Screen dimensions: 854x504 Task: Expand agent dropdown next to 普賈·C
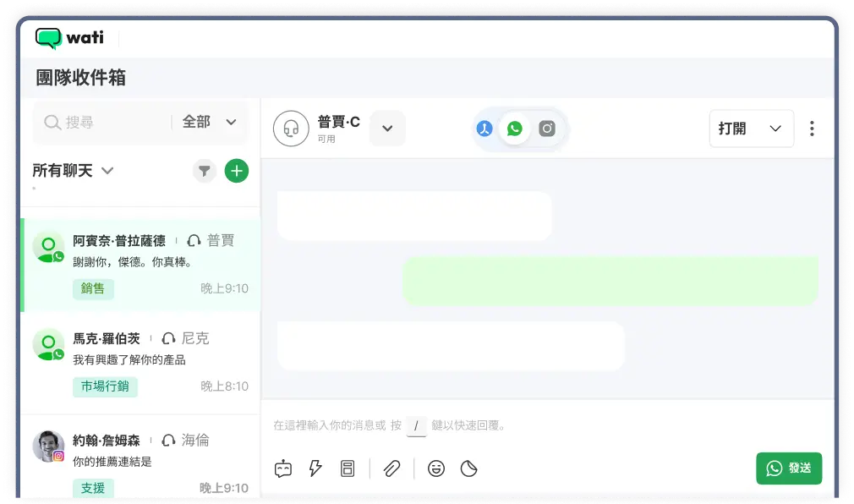tap(387, 129)
